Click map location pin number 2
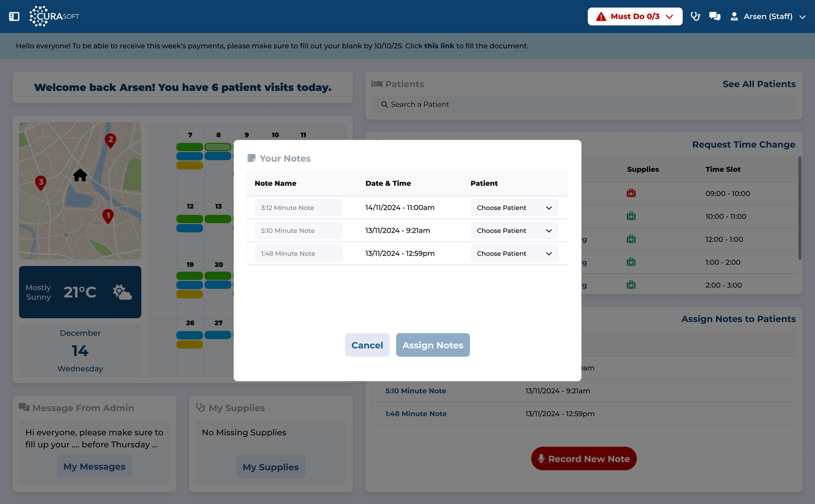Image resolution: width=815 pixels, height=504 pixels. (x=110, y=140)
